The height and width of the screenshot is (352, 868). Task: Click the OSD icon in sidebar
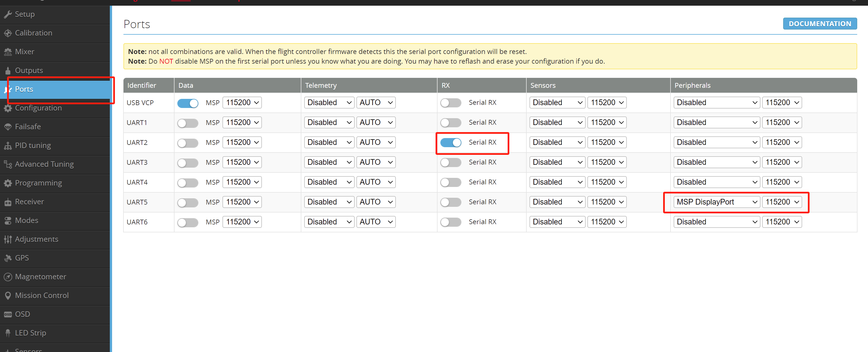(x=8, y=314)
